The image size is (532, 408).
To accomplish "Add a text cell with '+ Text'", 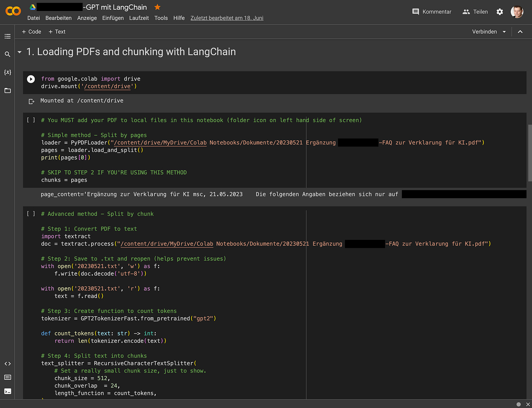I will pos(57,32).
